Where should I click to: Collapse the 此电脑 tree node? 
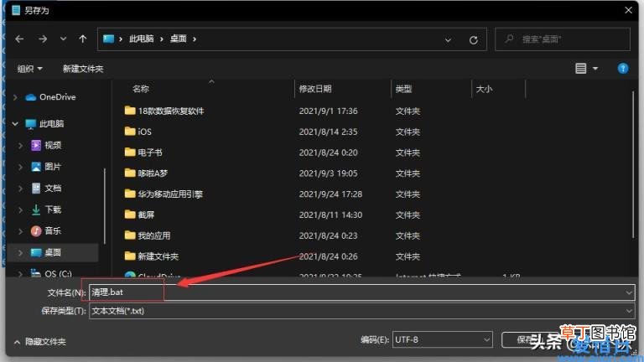pyautogui.click(x=15, y=123)
